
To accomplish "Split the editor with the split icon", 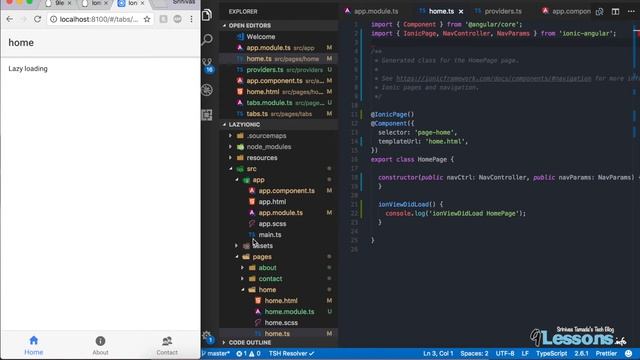I will pos(615,11).
